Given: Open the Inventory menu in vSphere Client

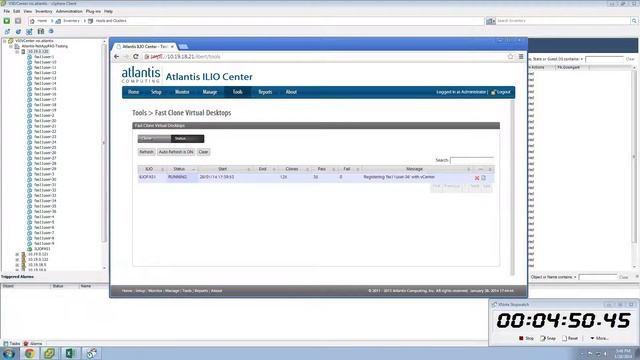Looking at the screenshot, I should pyautogui.click(x=44, y=11).
